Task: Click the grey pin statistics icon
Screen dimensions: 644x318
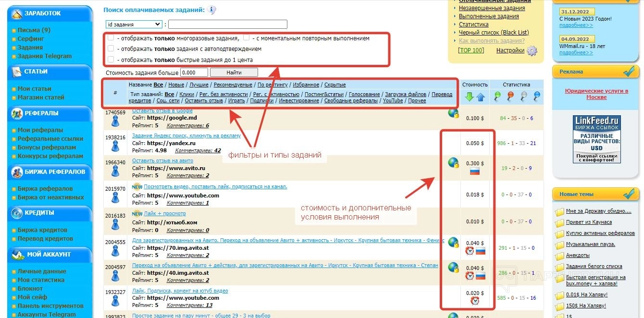Action: [x=524, y=97]
